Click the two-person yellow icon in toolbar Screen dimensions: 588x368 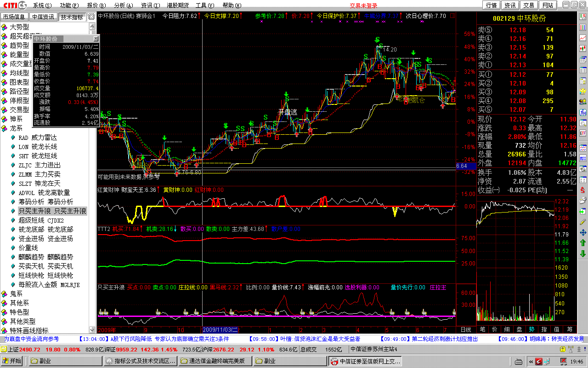pyautogui.click(x=583, y=101)
